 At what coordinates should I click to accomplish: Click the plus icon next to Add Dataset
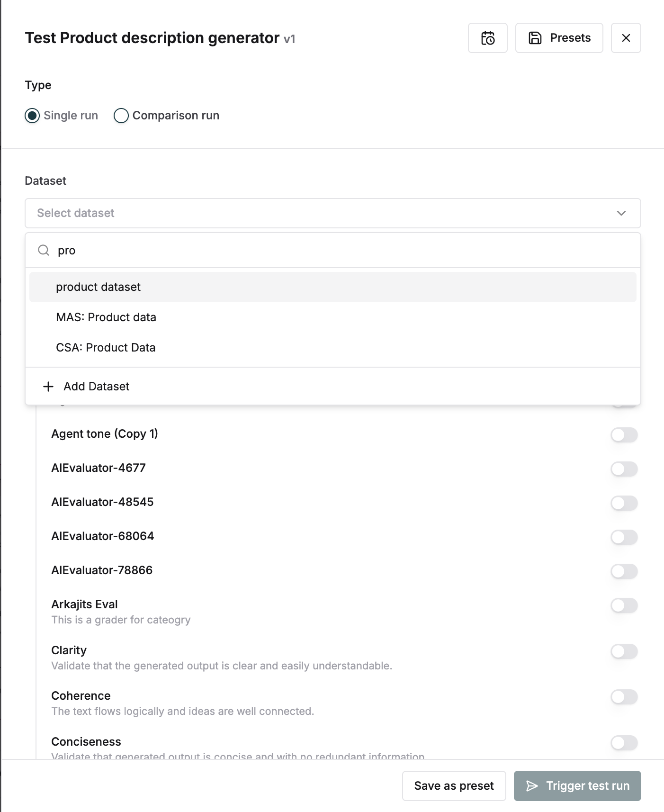[x=47, y=386]
